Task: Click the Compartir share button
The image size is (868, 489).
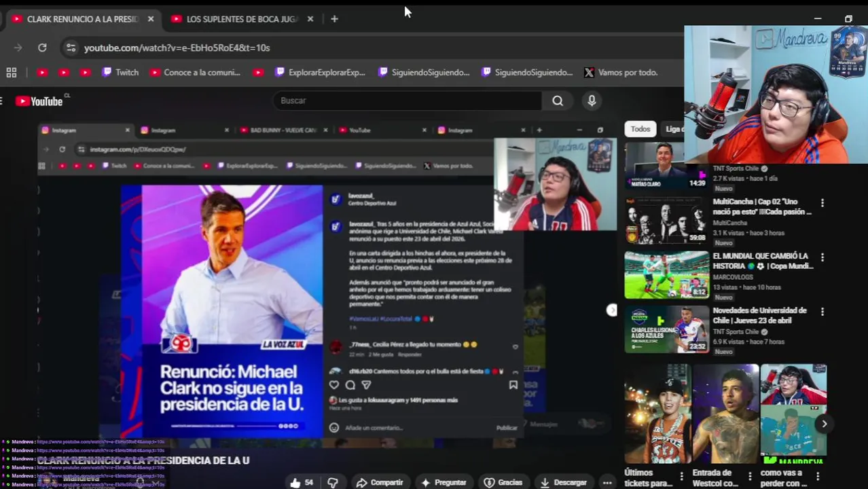Action: [x=380, y=482]
